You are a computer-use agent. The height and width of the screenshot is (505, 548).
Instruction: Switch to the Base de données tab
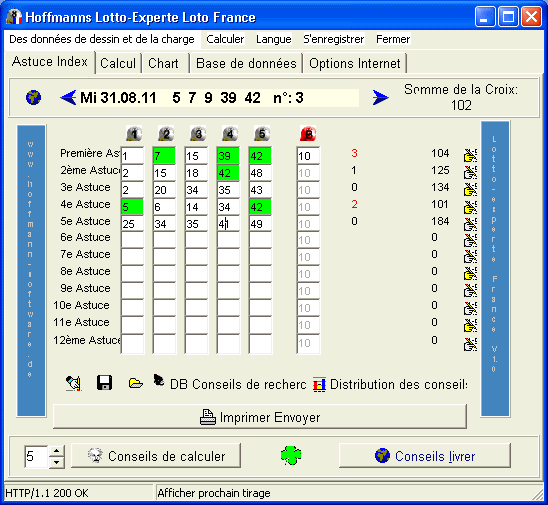click(x=246, y=63)
